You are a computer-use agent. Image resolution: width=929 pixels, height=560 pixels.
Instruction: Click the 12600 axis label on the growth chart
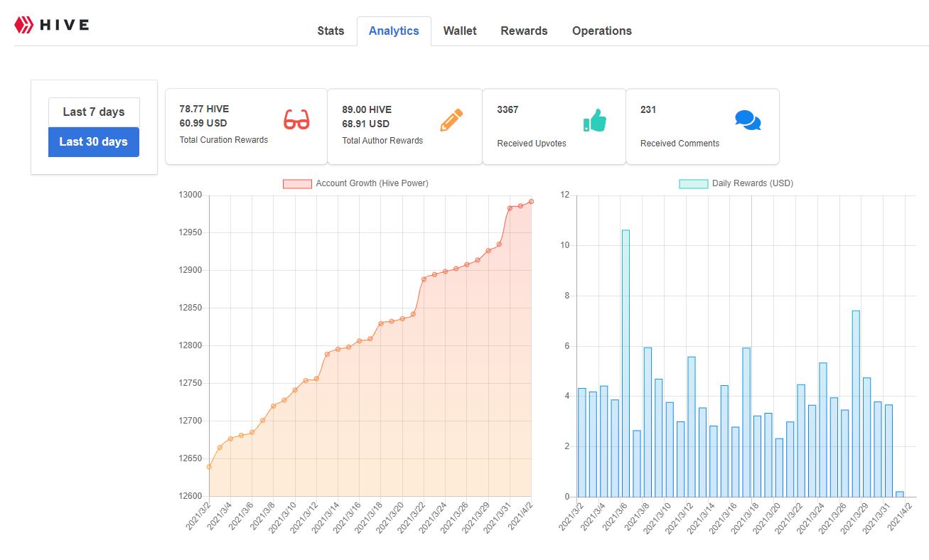tap(190, 496)
